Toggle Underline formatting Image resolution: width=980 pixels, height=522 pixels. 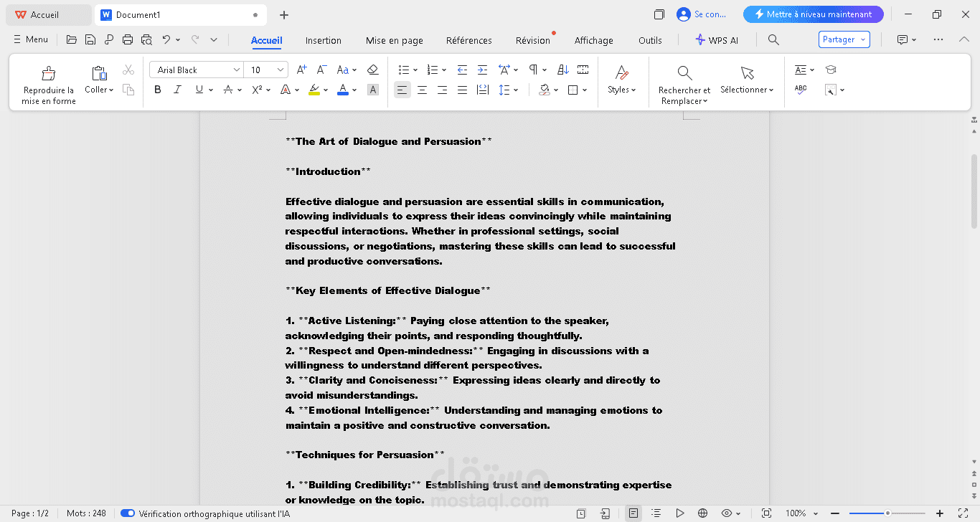click(x=199, y=90)
